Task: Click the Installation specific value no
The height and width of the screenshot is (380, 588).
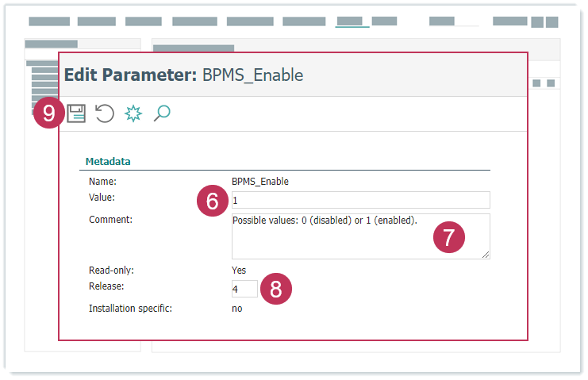Action: click(237, 308)
